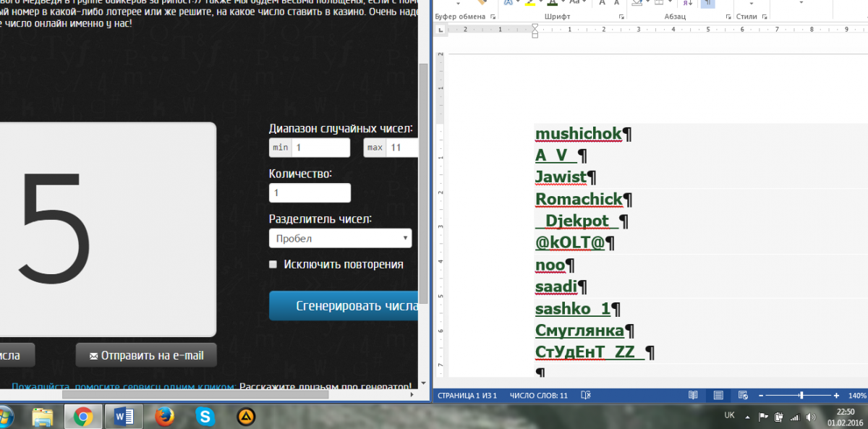Open the highlight color dropdown arrow
The image size is (868, 429).
coord(540,2)
